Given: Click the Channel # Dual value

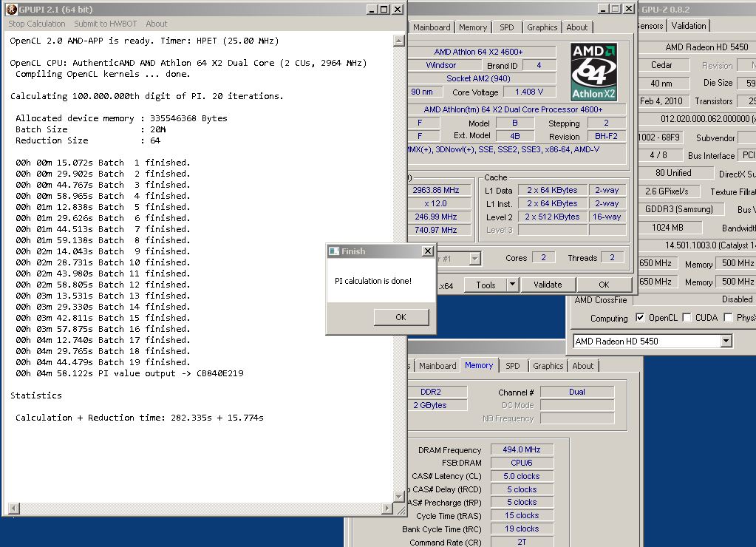Looking at the screenshot, I should [x=577, y=392].
